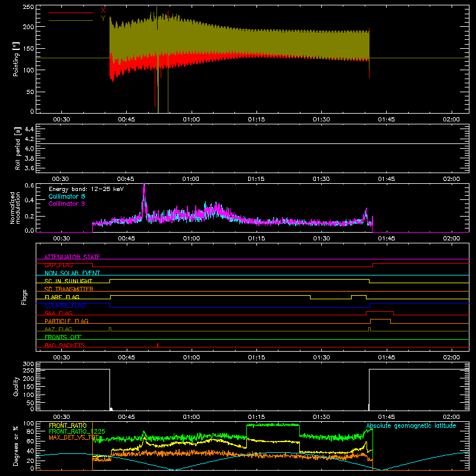Click the 4.4 tick on Roll period axis

coord(29,129)
